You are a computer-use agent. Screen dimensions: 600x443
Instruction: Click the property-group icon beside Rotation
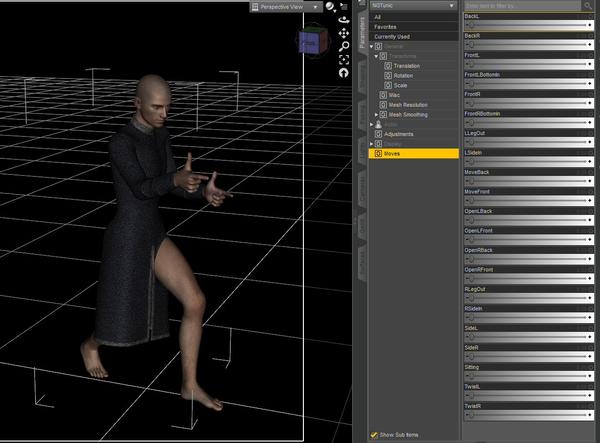point(388,75)
